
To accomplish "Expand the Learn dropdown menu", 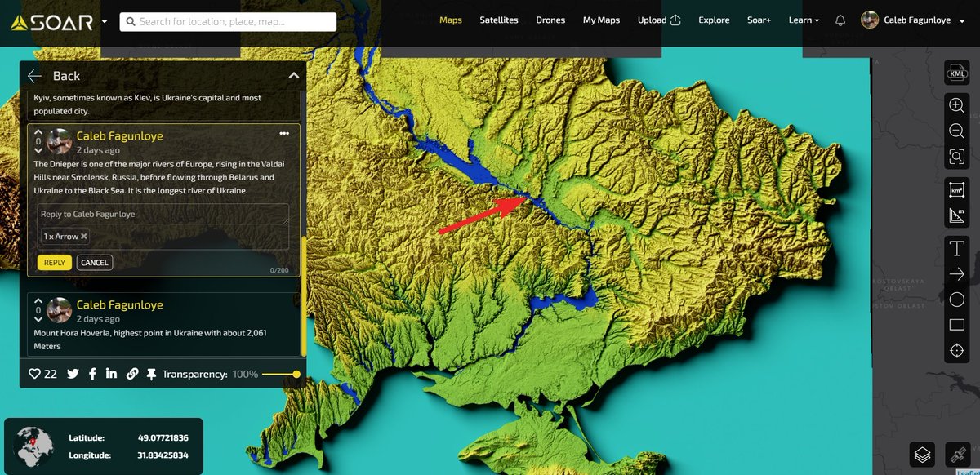I will pos(804,20).
